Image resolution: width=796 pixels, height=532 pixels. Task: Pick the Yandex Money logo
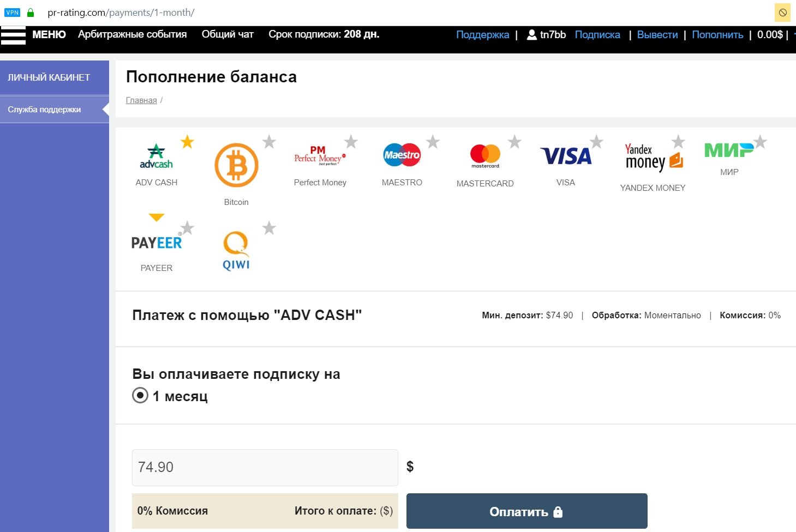pyautogui.click(x=653, y=158)
